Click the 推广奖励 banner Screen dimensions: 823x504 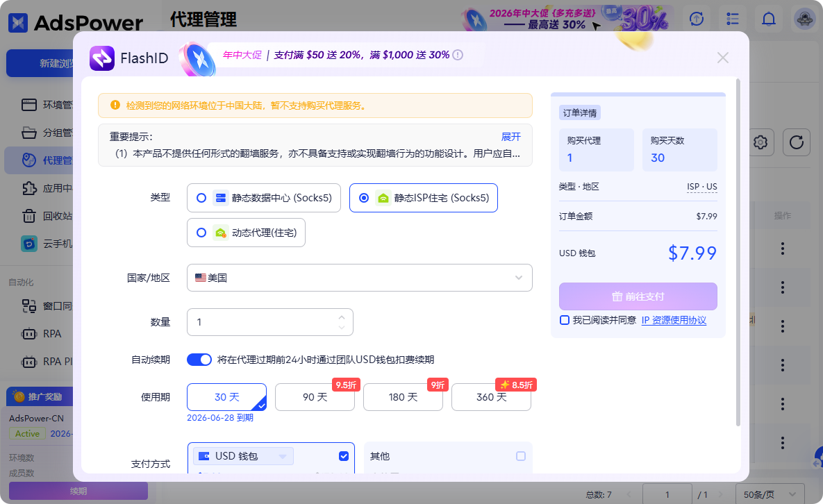pos(40,396)
